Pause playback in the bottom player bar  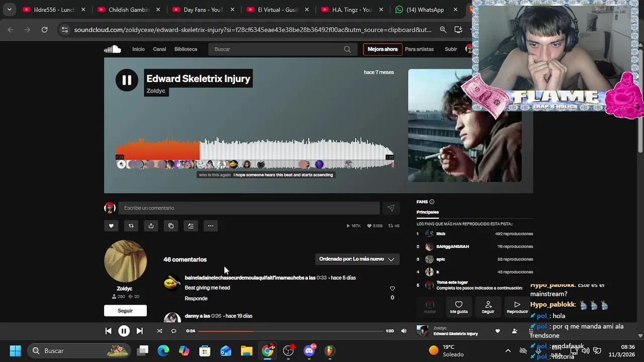point(124,331)
